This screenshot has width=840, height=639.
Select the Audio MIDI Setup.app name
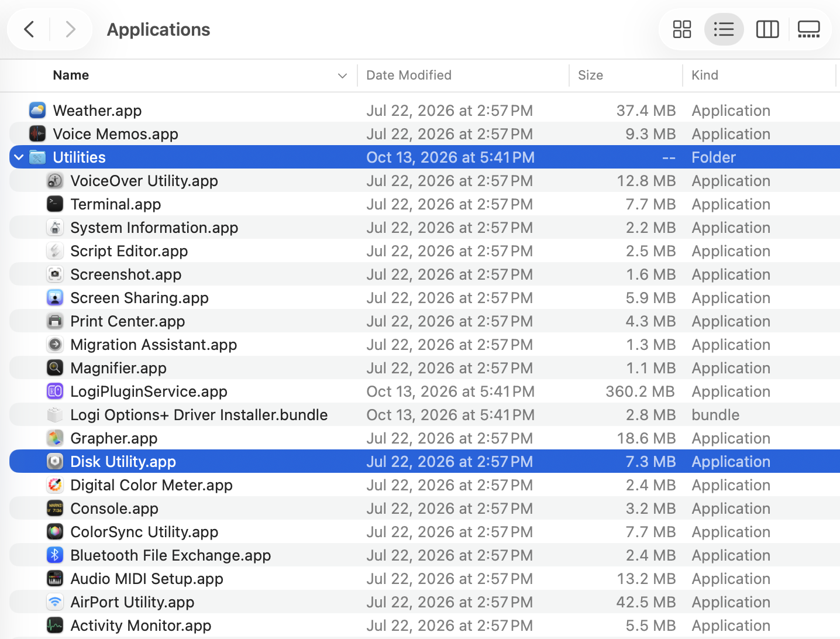pyautogui.click(x=146, y=579)
